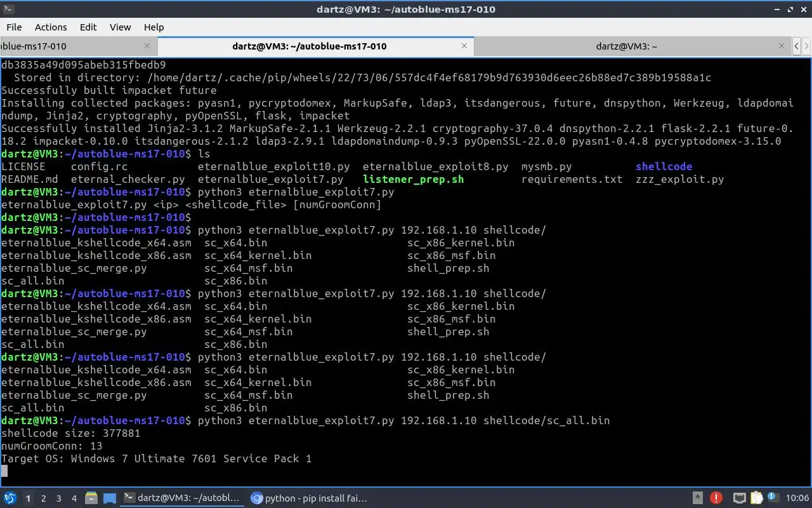Click 'Successfully built impacket future' line
Screen dimensions: 812x508
[108, 90]
